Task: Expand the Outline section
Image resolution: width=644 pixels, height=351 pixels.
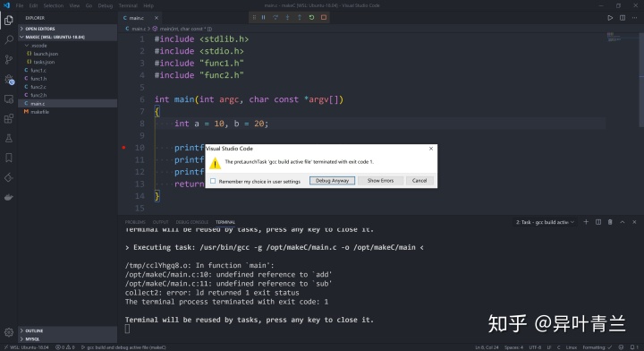Action: click(68, 330)
